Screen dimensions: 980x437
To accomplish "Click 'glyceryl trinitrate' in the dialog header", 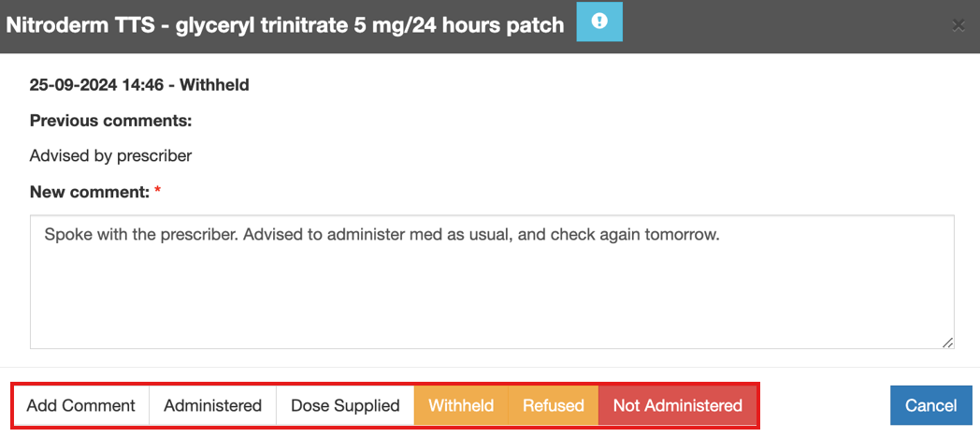I will (281, 25).
